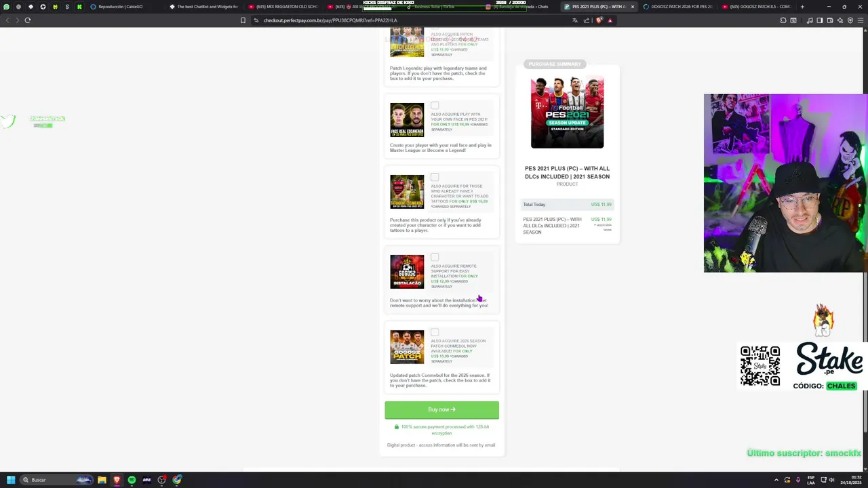868x488 pixels.
Task: Open browser main menu at toolbar far right
Action: point(861,20)
